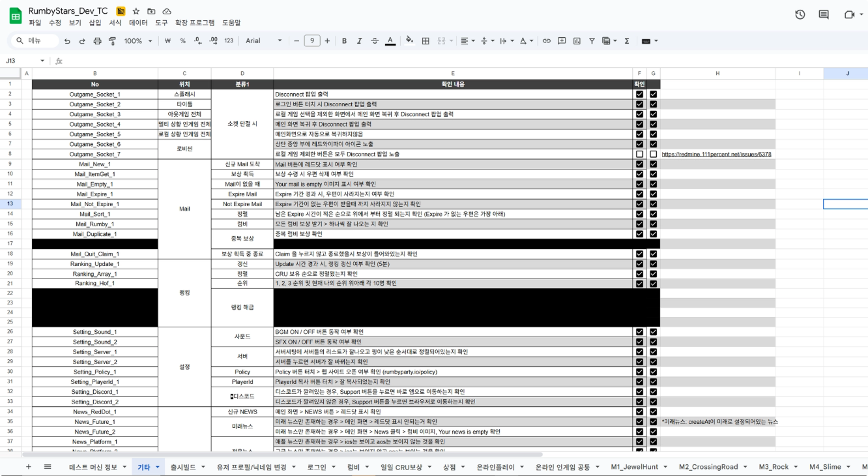Open the redmine issues/6378 link
This screenshot has height=476, width=868.
(x=716, y=155)
